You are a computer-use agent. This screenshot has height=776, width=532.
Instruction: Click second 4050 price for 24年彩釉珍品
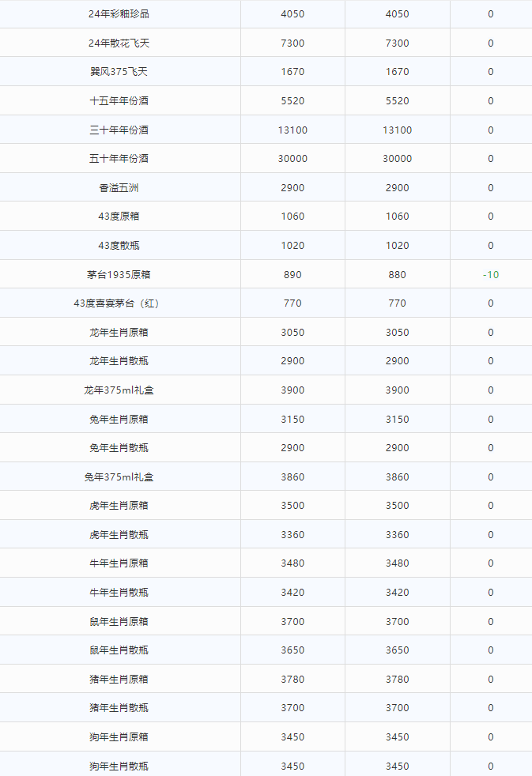pos(398,14)
